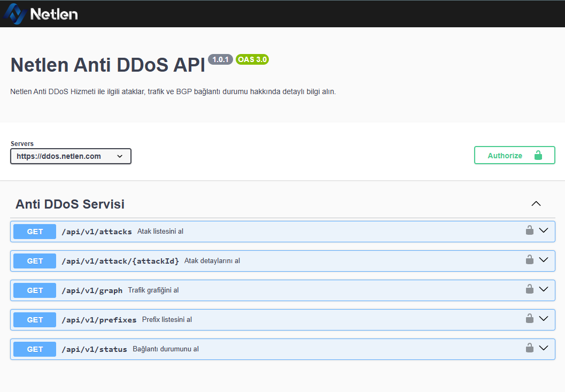Screen dimensions: 565x392
Task: Click the 'Trafik grafiğini al' description
Action: point(153,290)
